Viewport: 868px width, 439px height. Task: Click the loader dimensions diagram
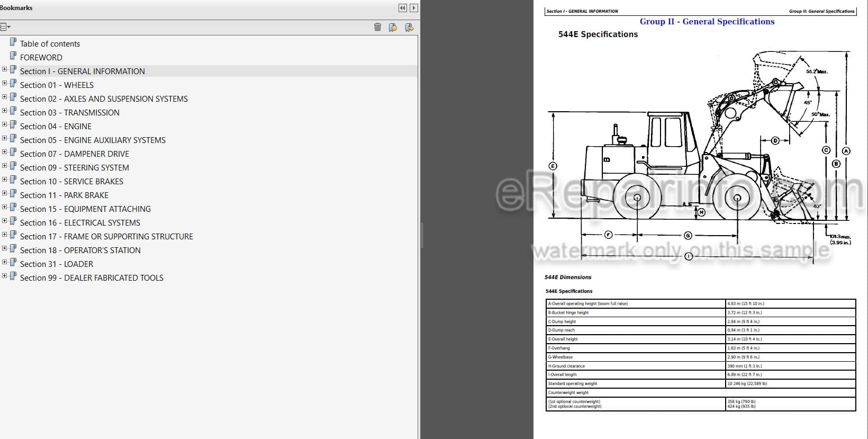(x=700, y=156)
